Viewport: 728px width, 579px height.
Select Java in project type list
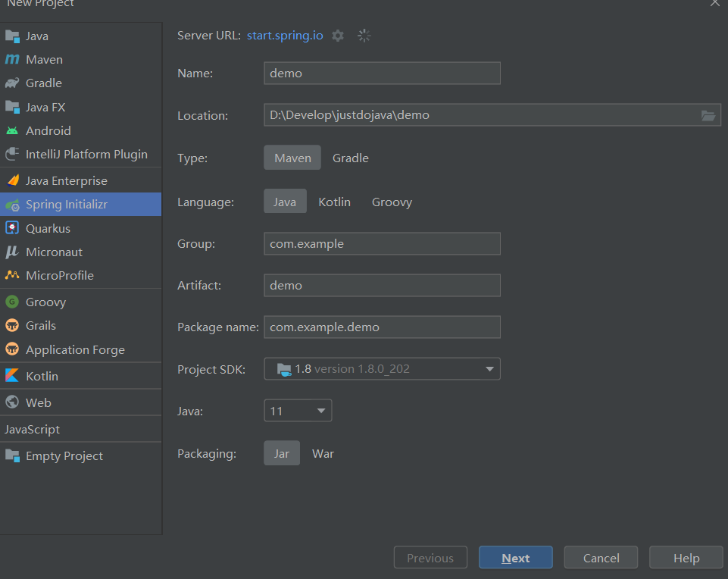81,36
